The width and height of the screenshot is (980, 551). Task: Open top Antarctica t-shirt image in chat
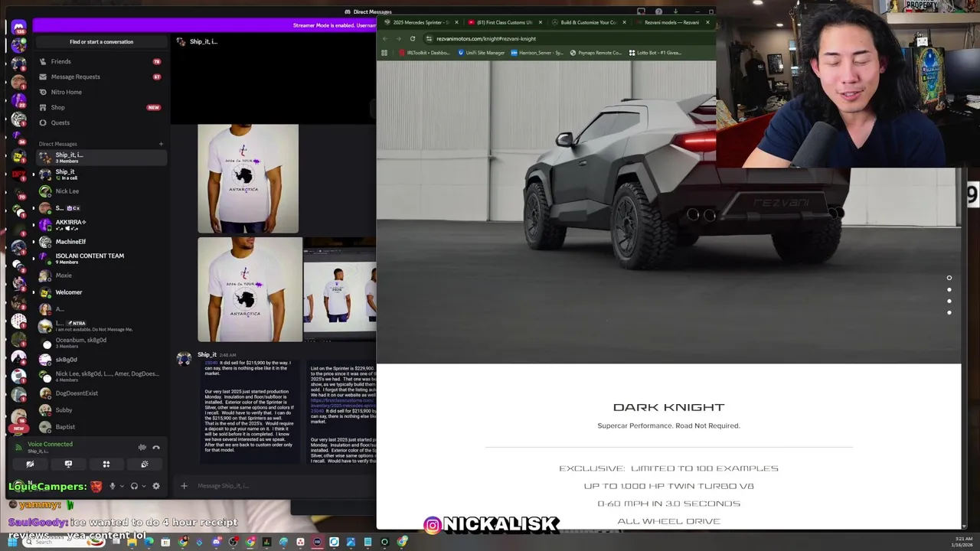248,178
